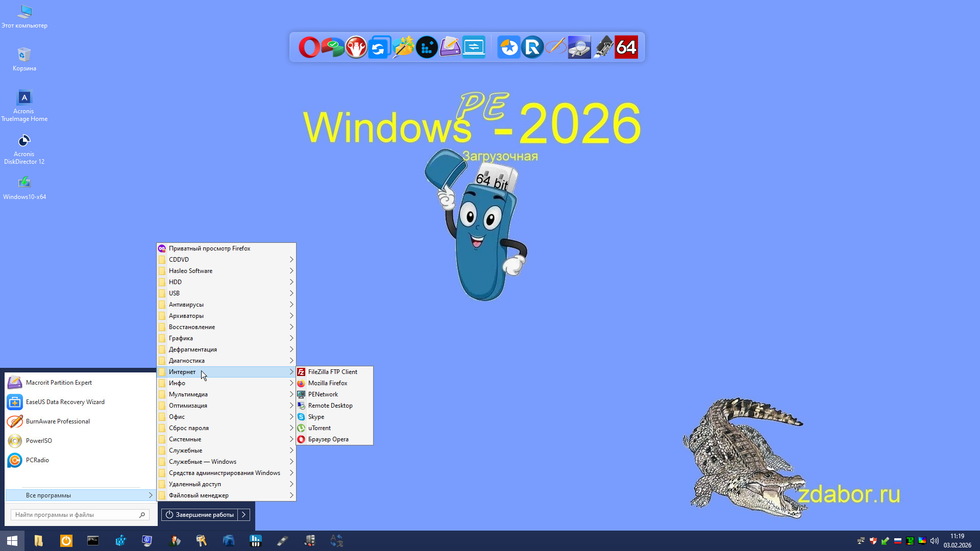The image size is (980, 551).
Task: Open AIDA64 icon in the dock
Action: pyautogui.click(x=626, y=47)
